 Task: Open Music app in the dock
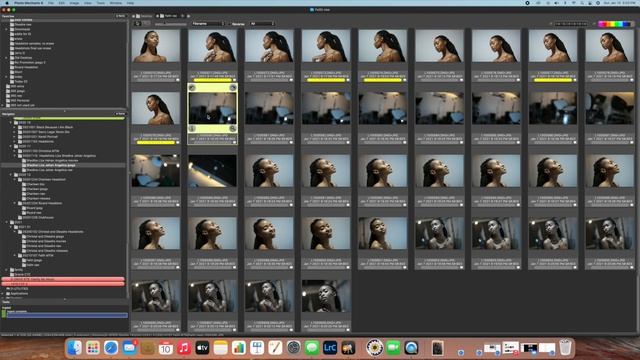pos(184,348)
